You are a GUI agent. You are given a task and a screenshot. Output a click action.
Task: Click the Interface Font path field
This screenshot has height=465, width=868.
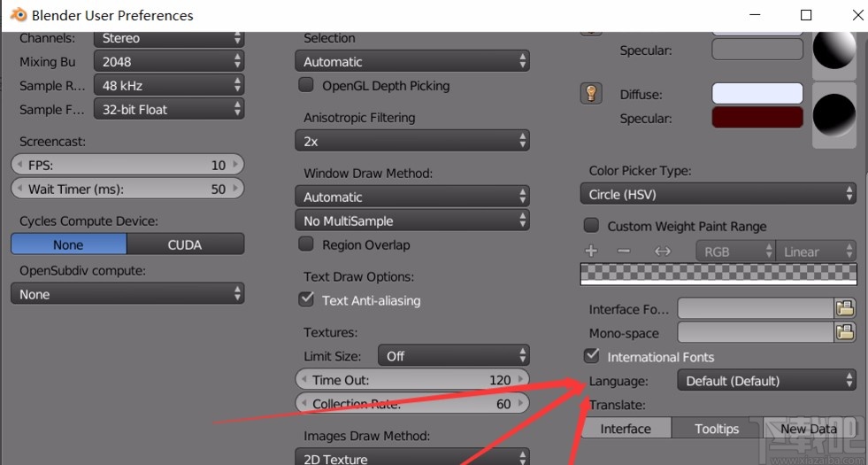[x=756, y=308]
